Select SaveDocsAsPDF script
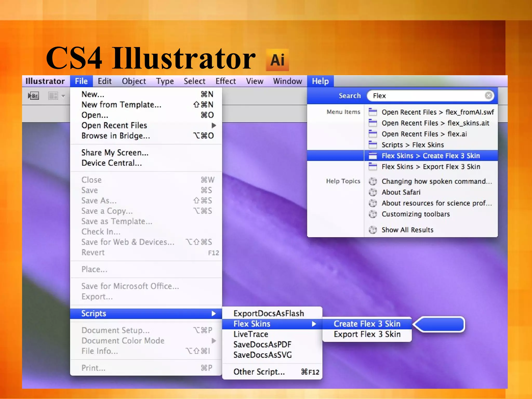The image size is (532, 399). point(272,344)
